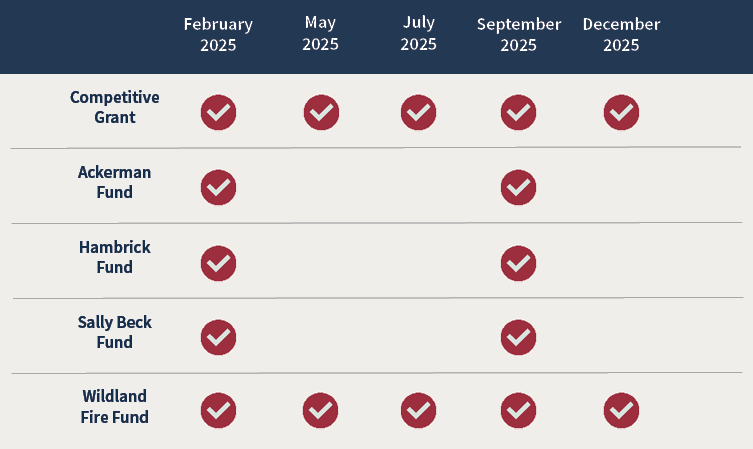Click the Competitive Grant row label

(x=115, y=107)
